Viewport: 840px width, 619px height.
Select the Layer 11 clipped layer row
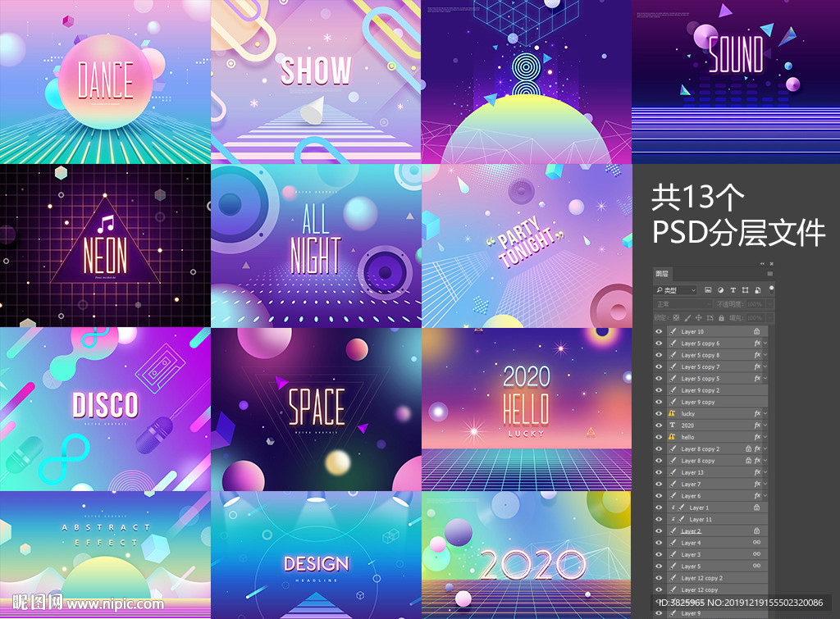click(717, 520)
